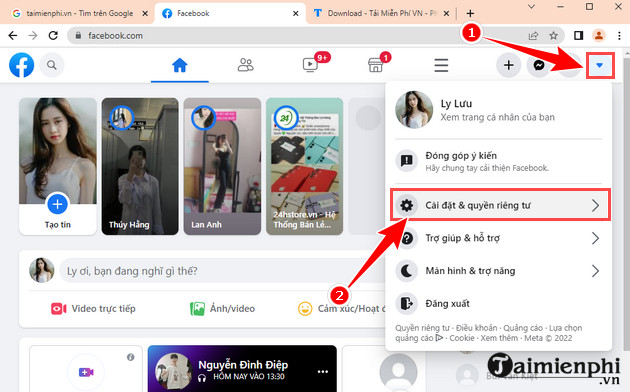The width and height of the screenshot is (630, 392).
Task: Expand chevron beside Trợ giúp & hỗ trợ
Action: tap(595, 239)
